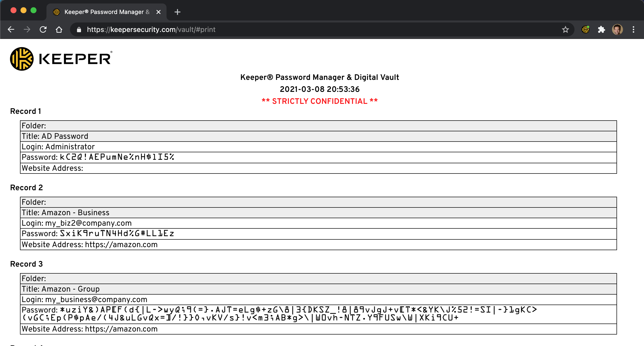Close the Keeper Password Manager tab
Image resolution: width=644 pixels, height=346 pixels.
(x=158, y=12)
